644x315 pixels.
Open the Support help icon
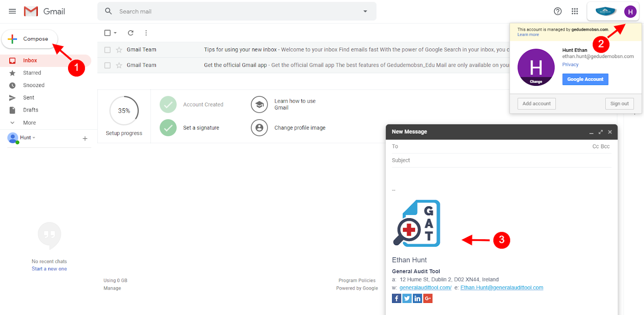point(557,11)
